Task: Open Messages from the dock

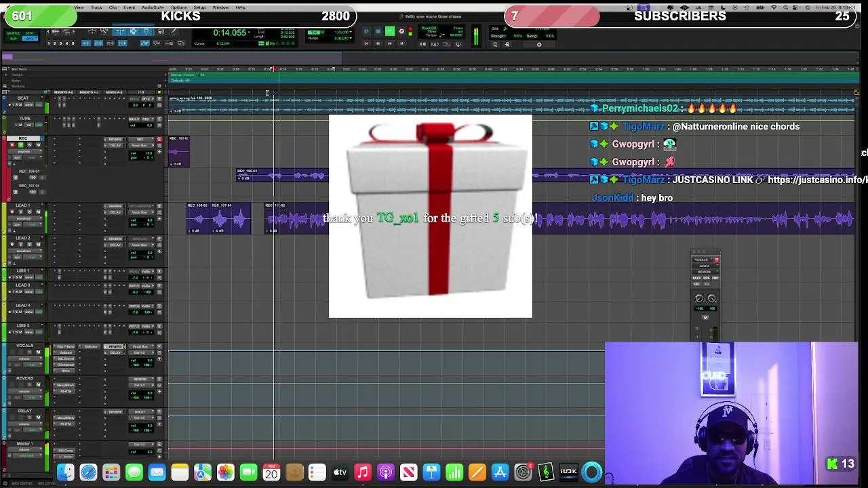Action: click(134, 472)
